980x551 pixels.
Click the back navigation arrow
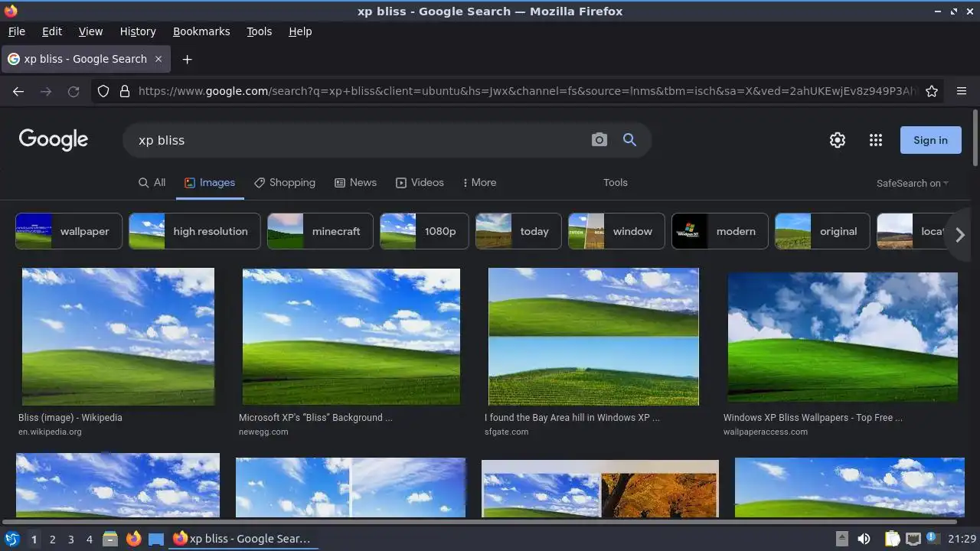[x=18, y=91]
